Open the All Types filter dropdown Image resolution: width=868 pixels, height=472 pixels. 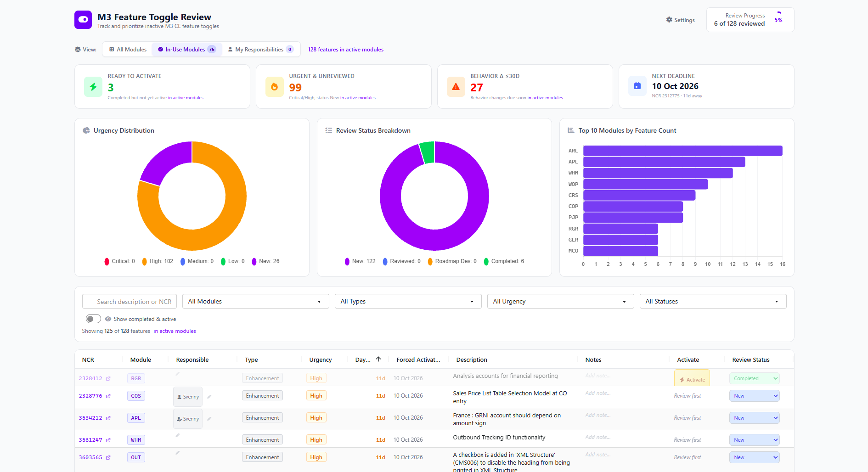point(408,301)
